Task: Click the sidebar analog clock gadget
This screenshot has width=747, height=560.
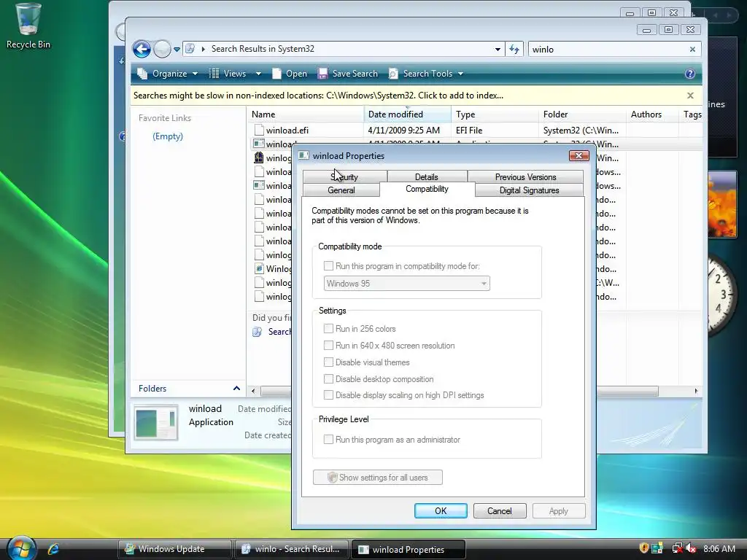Action: coord(722,295)
